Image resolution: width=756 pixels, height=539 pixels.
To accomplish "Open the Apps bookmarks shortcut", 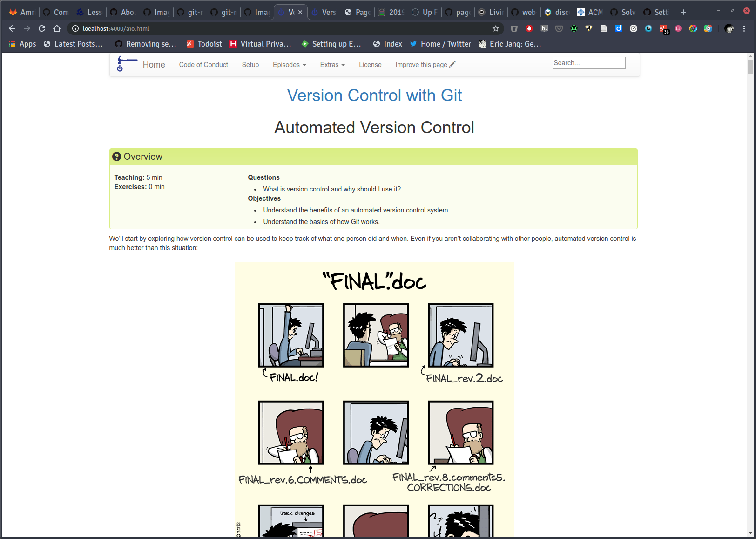I will [x=22, y=44].
